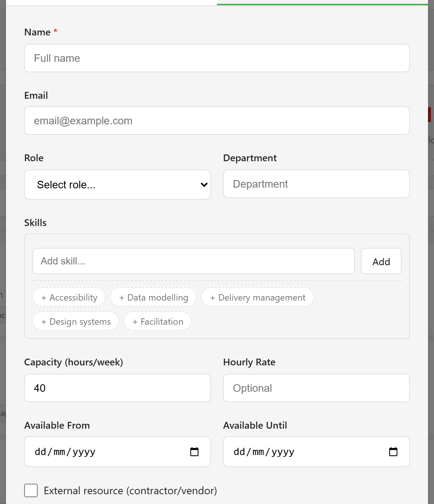Screen dimensions: 434x504
Task: Open the Available From calendar picker icon
Action: tap(194, 452)
